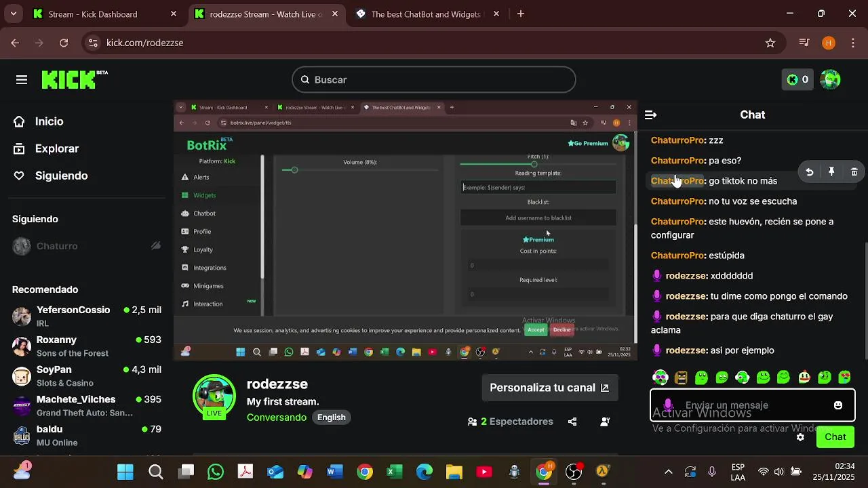The image size is (868, 488).
Task: Open File Explorer from the taskbar
Action: click(454, 472)
